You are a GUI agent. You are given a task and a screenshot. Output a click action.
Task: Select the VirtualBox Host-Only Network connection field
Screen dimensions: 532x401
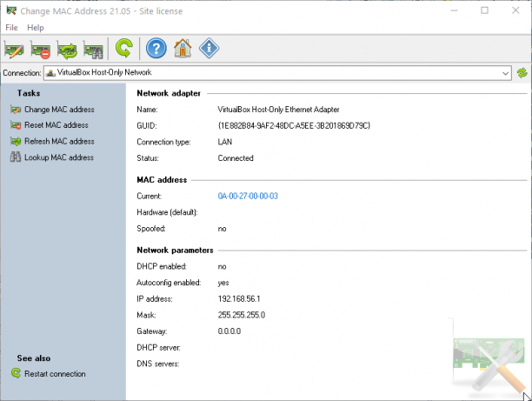(277, 73)
